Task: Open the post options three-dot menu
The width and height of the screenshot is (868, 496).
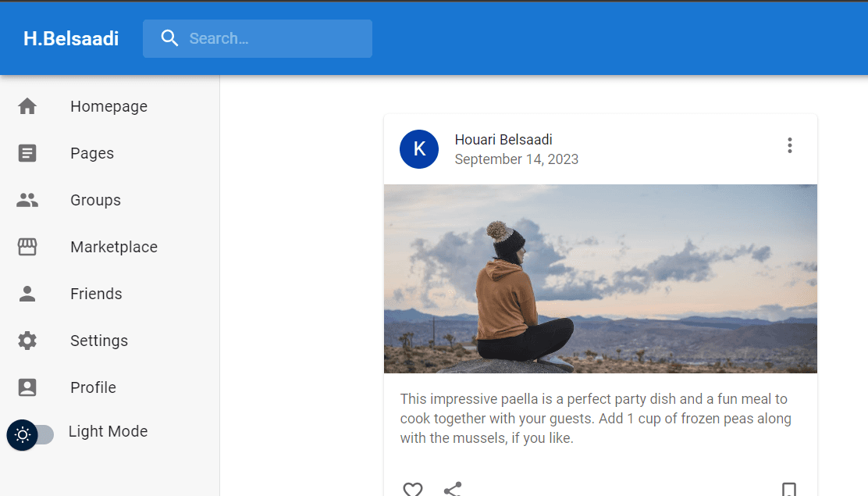Action: point(789,145)
